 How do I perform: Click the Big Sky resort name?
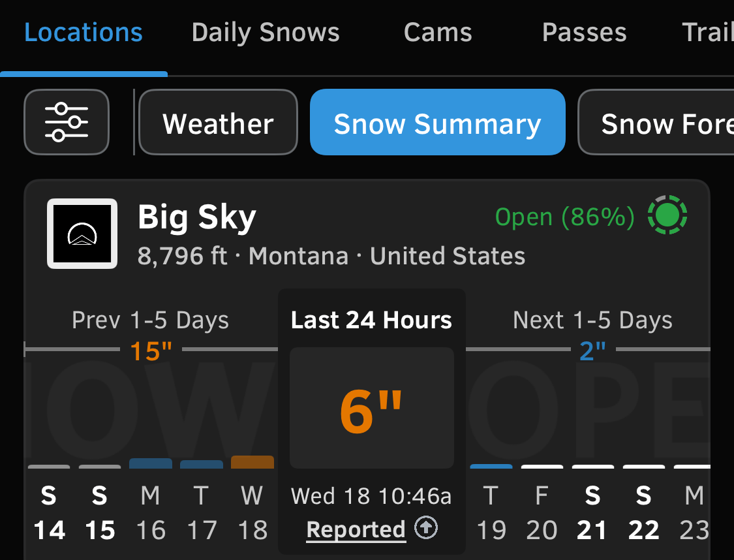[x=197, y=217]
